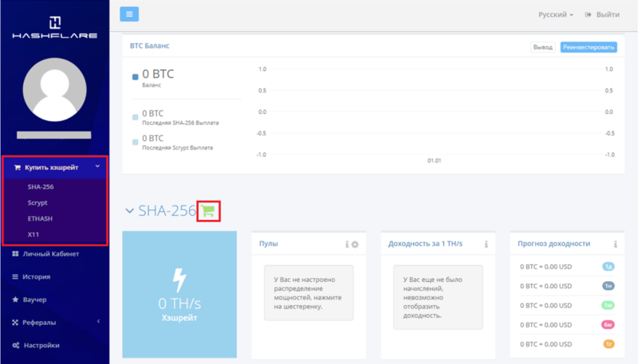This screenshot has height=364, width=638.
Task: Click the SHA-256 green shopping cart icon
Action: click(x=208, y=211)
